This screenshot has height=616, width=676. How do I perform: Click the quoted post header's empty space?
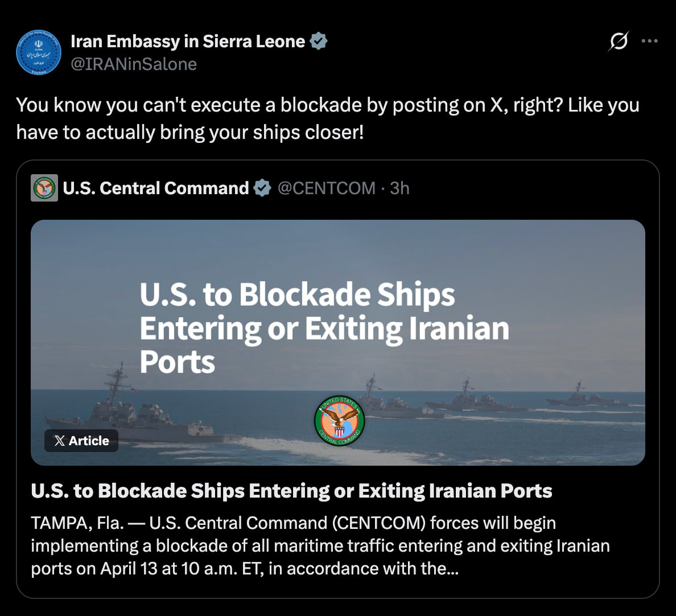coord(529,188)
